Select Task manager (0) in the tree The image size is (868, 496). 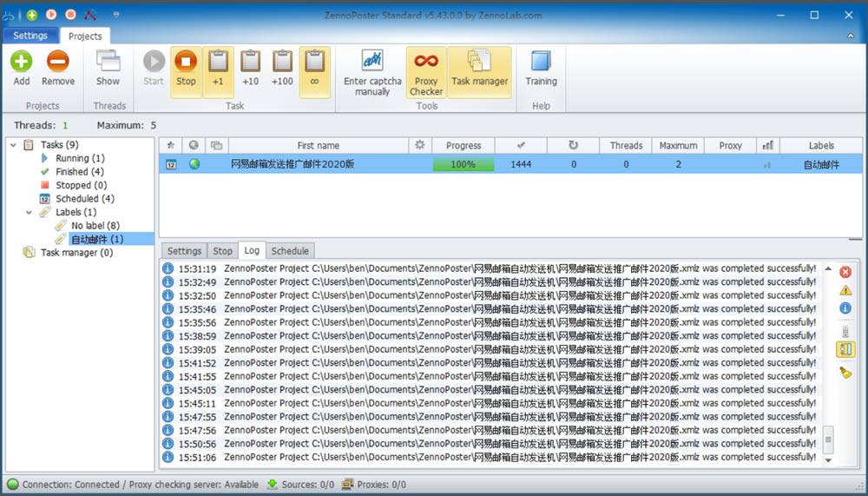(76, 253)
